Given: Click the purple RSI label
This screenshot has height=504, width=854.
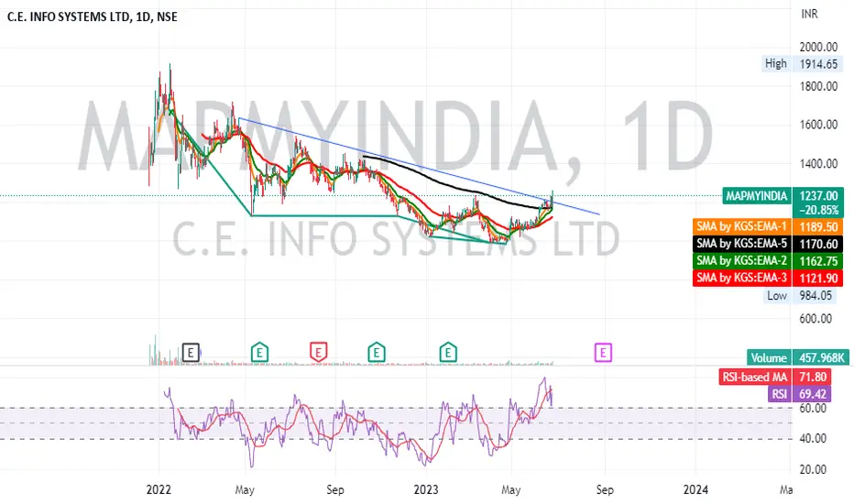Looking at the screenshot, I should (780, 394).
